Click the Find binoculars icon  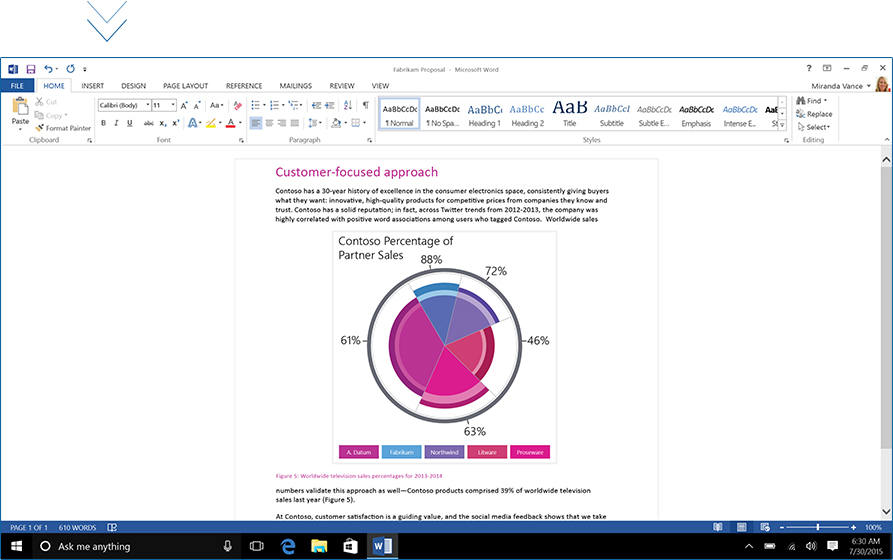click(801, 100)
